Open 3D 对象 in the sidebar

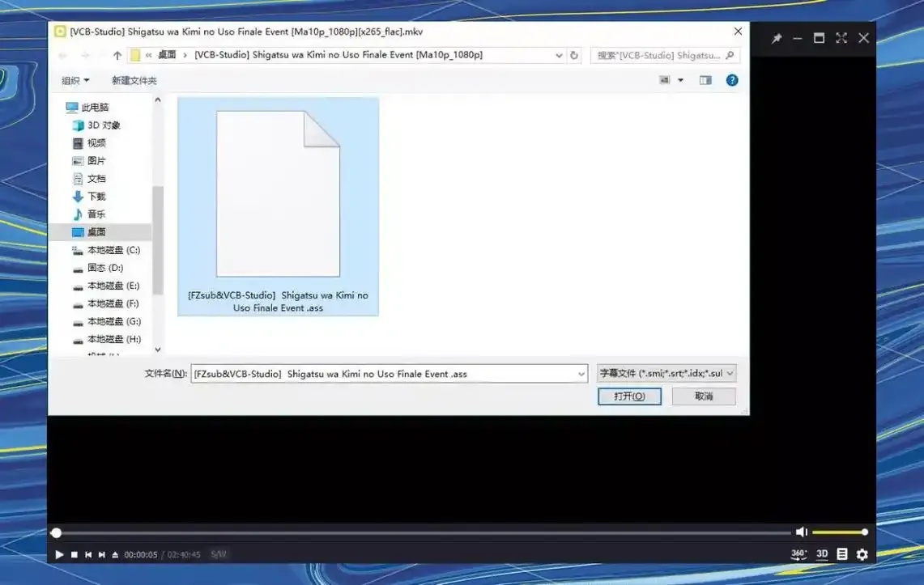[96, 125]
